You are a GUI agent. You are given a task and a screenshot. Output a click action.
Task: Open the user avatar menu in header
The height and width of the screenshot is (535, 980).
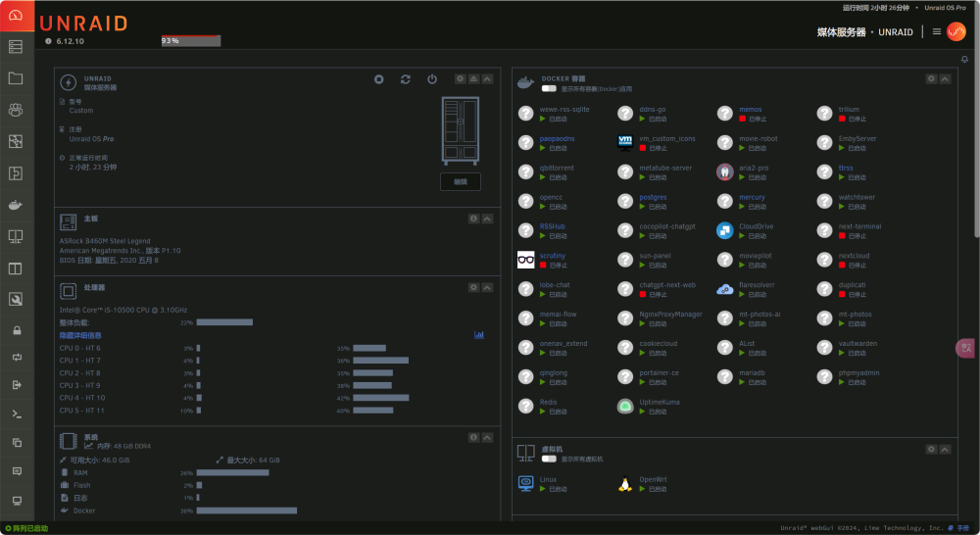[956, 31]
